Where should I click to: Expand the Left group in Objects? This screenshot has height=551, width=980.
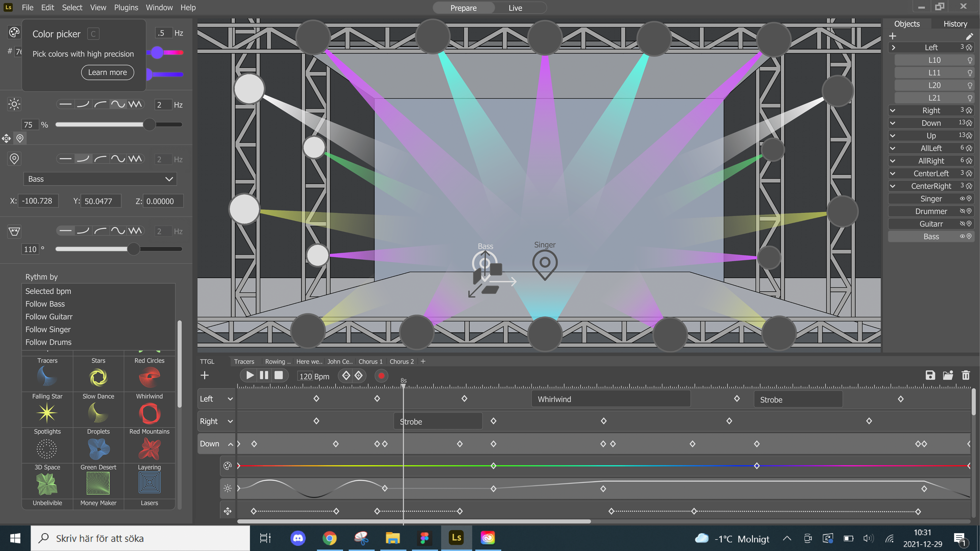point(893,47)
